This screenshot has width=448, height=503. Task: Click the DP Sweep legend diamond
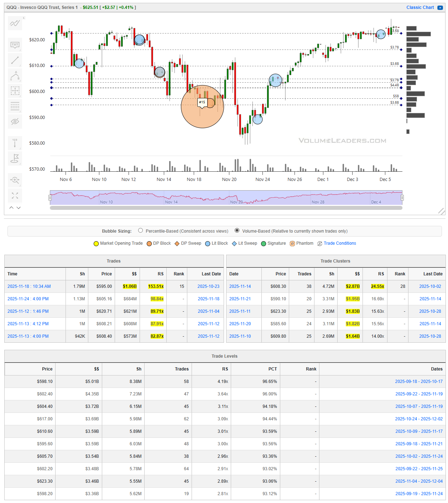[177, 244]
